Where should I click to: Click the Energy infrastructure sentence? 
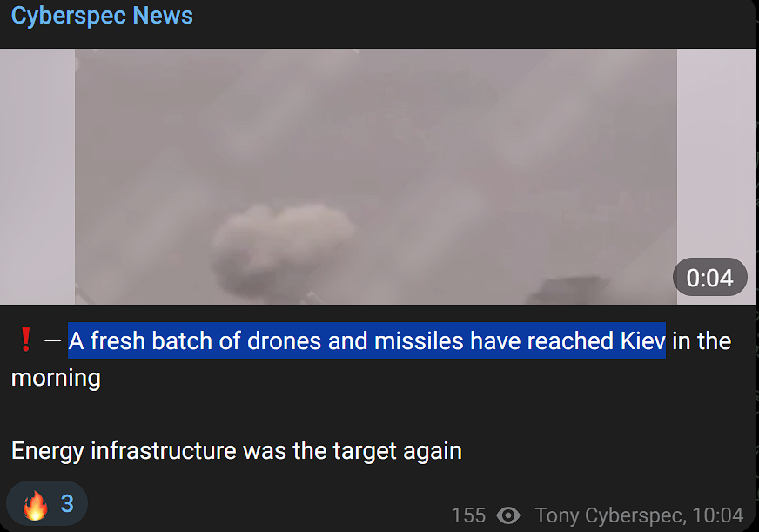[x=237, y=451]
